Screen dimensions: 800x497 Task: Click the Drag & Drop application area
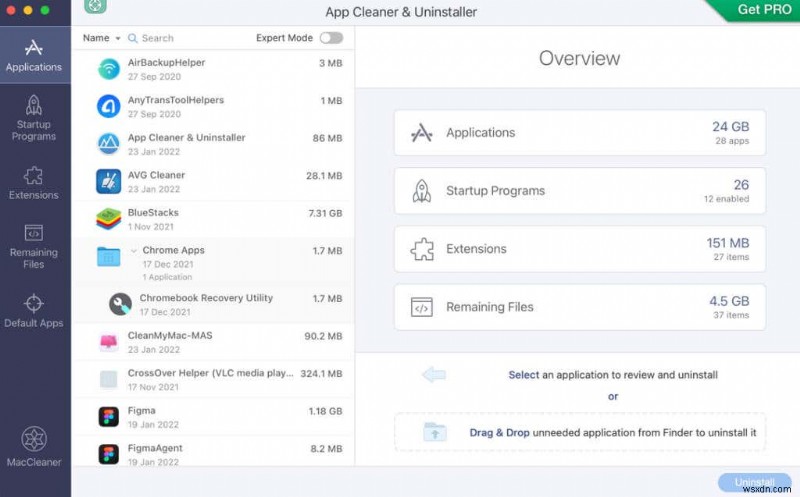(580, 433)
